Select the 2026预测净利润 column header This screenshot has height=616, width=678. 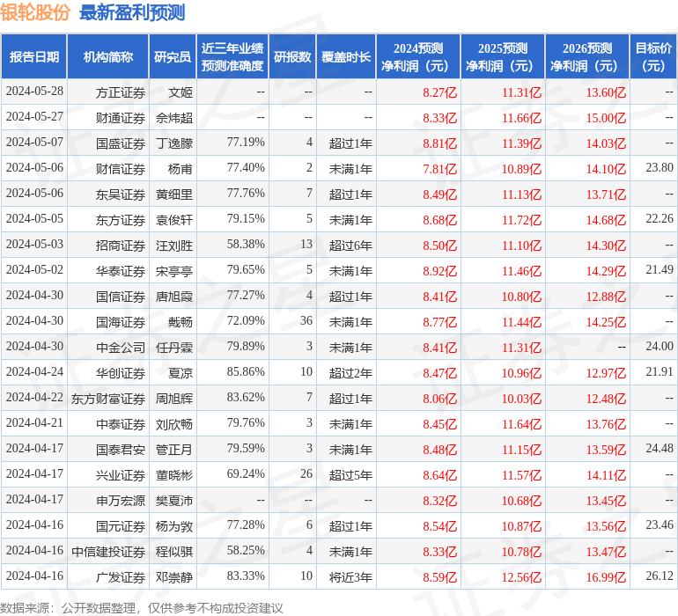587,57
